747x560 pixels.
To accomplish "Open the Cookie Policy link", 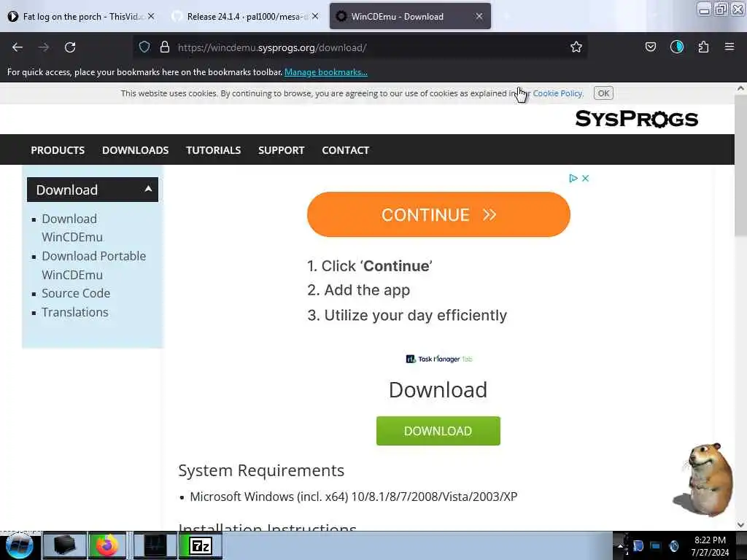I will coord(558,93).
